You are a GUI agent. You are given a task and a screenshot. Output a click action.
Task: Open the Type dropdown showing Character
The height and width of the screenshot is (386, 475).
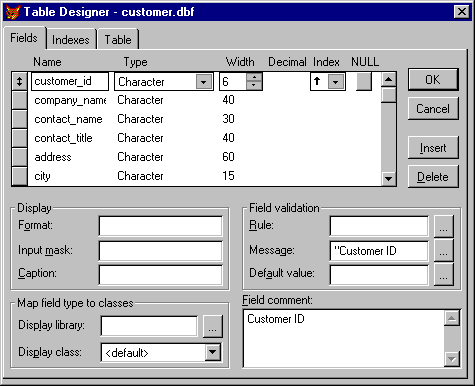[203, 82]
